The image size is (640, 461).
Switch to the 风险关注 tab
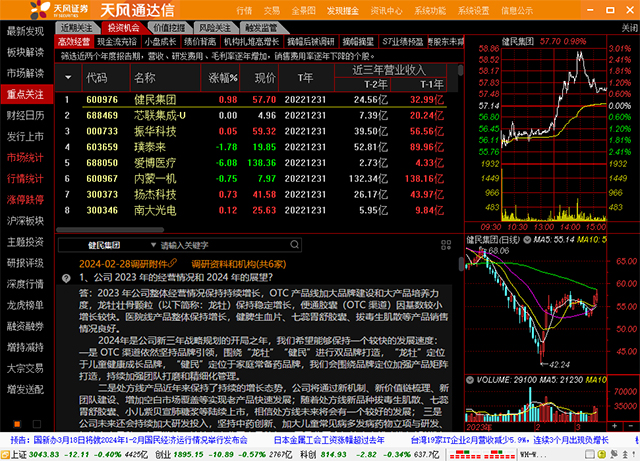pyautogui.click(x=215, y=28)
